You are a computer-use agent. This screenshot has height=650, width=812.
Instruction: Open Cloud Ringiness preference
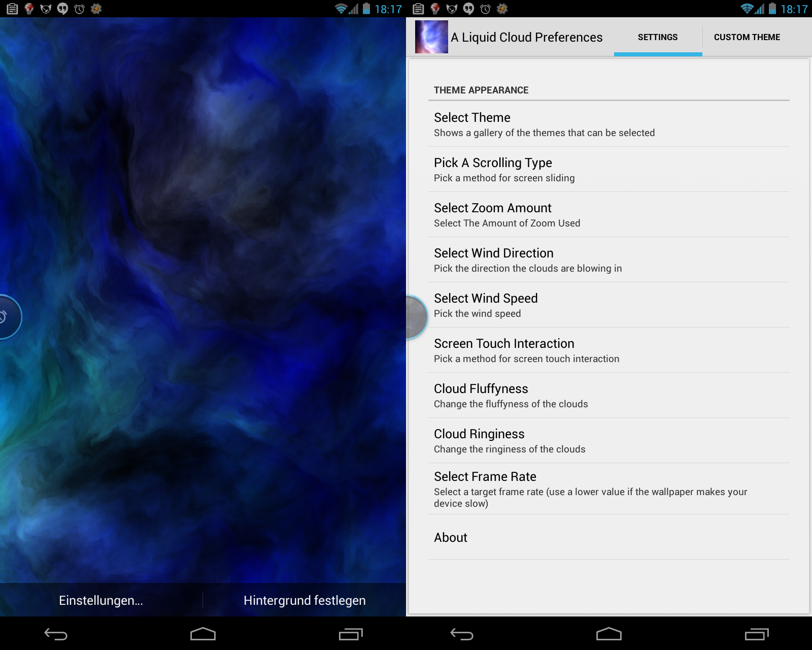tap(609, 441)
